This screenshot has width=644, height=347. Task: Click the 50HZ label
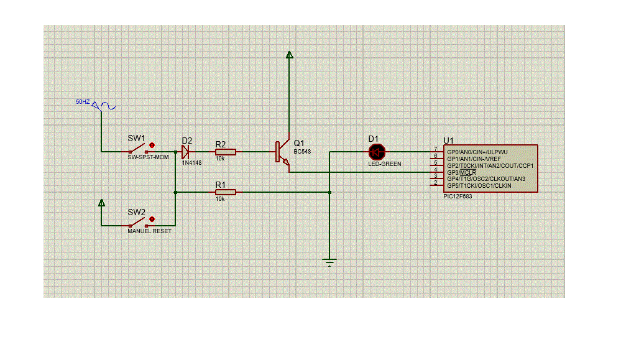(83, 102)
